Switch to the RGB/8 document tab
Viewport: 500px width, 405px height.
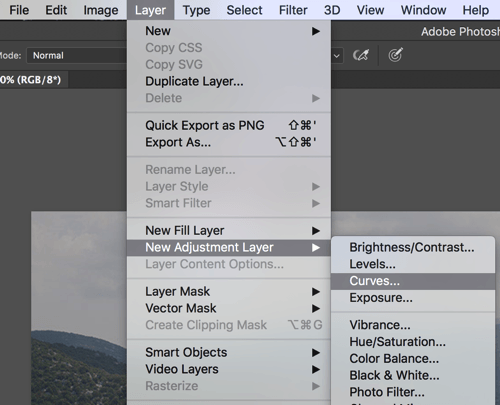coord(32,80)
